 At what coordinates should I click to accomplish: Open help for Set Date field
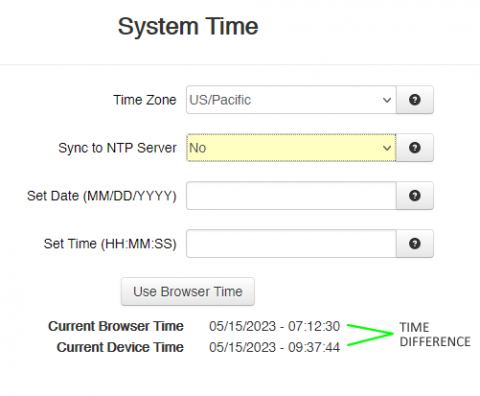pos(415,196)
